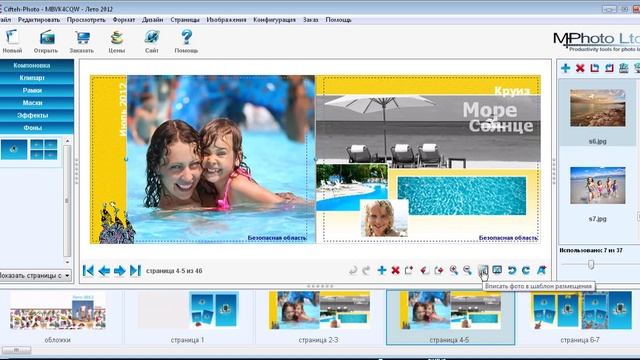Click the greyed redo arrow under the canvas
640x360 pixels.
click(367, 270)
